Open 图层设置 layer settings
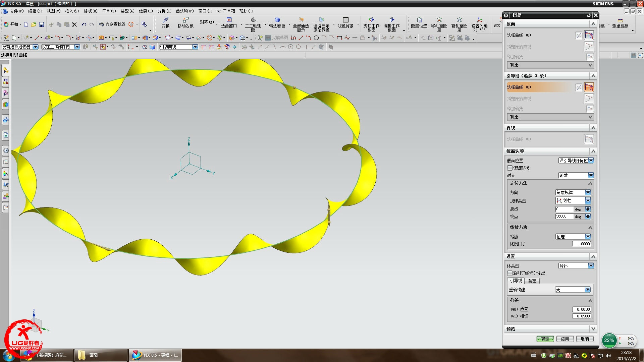 point(419,23)
